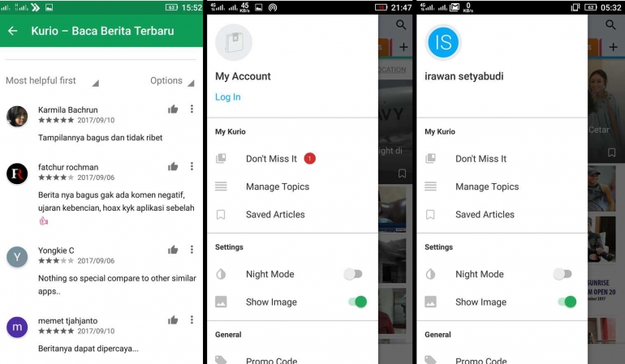Tap bookmark icon on middle screen article
625x364 pixels.
click(x=402, y=173)
